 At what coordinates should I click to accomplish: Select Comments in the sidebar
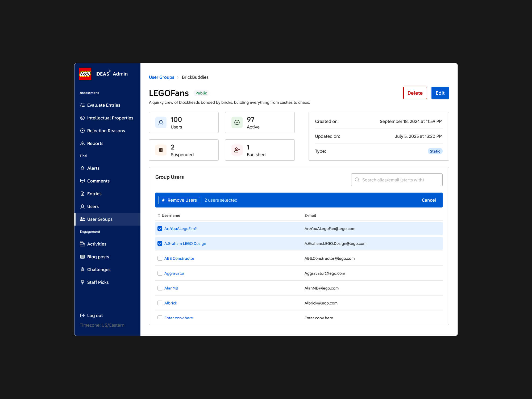click(x=107, y=181)
